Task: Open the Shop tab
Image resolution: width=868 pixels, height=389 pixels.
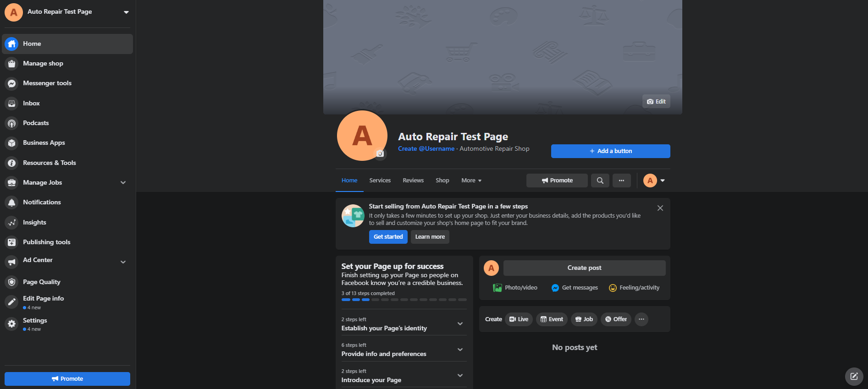Action: [x=442, y=181]
